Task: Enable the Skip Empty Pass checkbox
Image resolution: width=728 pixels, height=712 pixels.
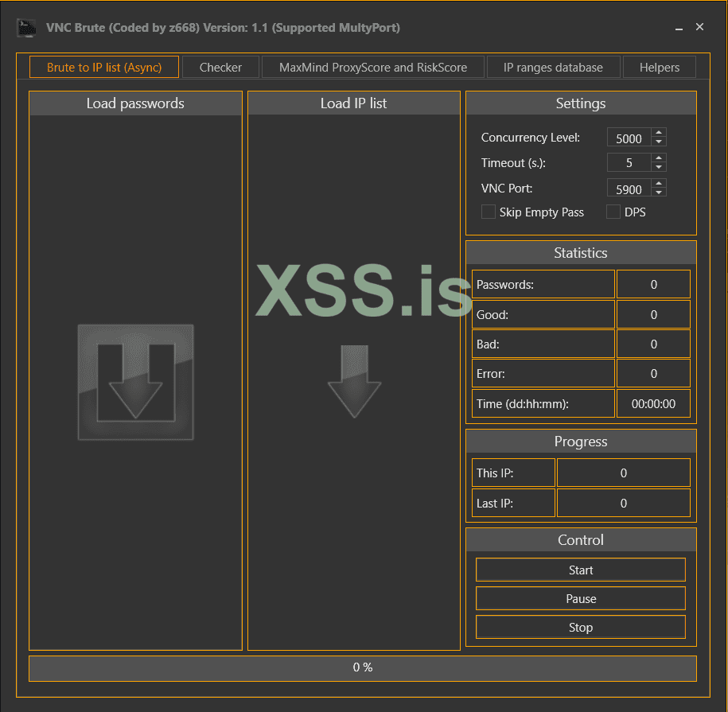Action: 489,212
